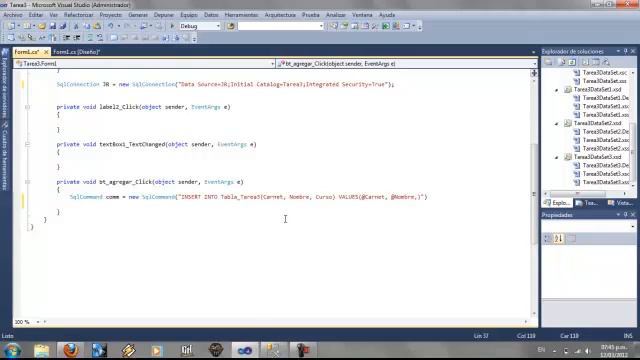Click the Open File folder icon

[x=42, y=26]
